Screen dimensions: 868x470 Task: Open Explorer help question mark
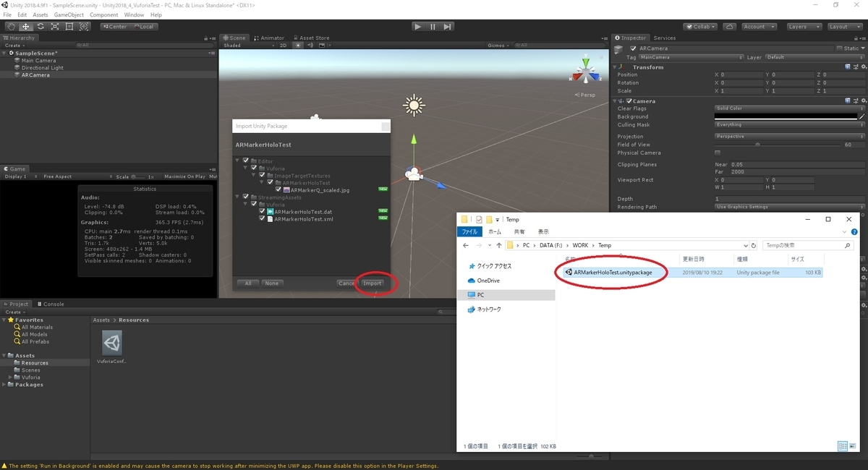(x=855, y=231)
